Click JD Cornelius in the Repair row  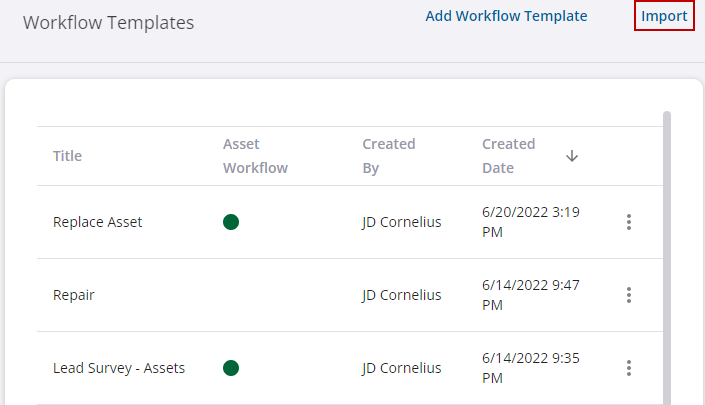(x=402, y=295)
